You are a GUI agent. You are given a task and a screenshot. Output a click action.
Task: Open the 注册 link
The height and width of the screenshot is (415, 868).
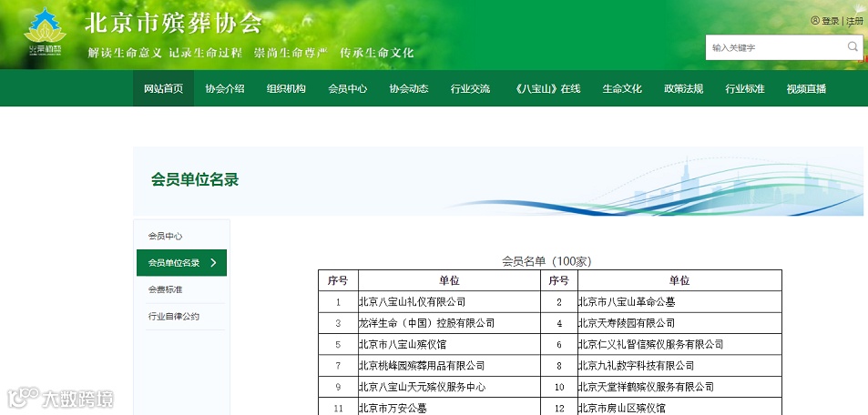click(x=854, y=21)
